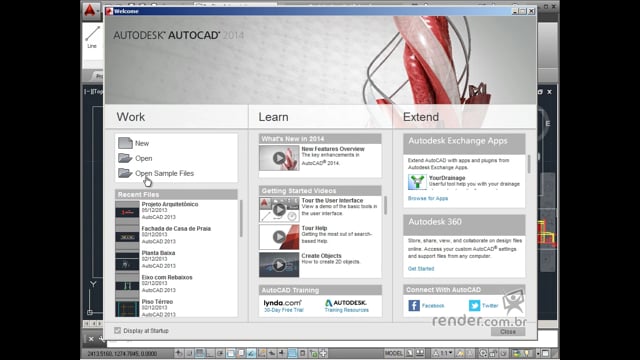Open the AutoCAD application menu button

[x=91, y=11]
